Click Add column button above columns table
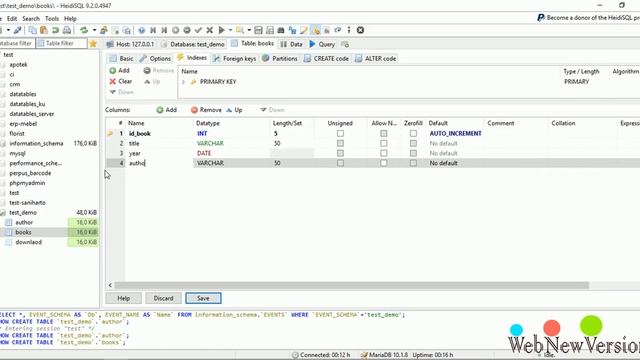 [167, 110]
